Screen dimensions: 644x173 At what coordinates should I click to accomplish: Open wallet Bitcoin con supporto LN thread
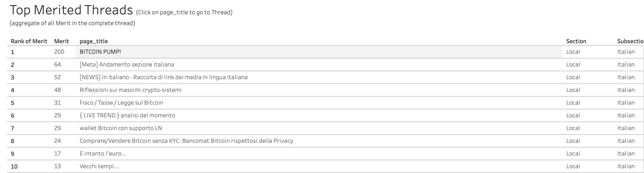click(x=121, y=128)
